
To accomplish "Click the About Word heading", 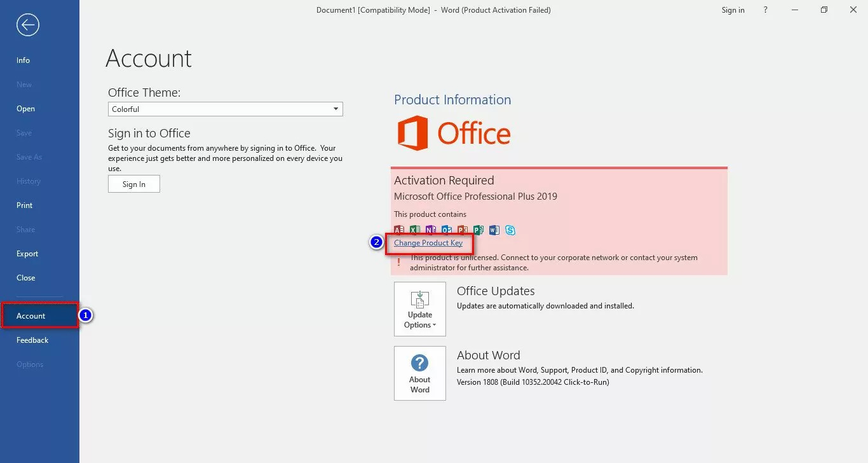I will tap(489, 356).
